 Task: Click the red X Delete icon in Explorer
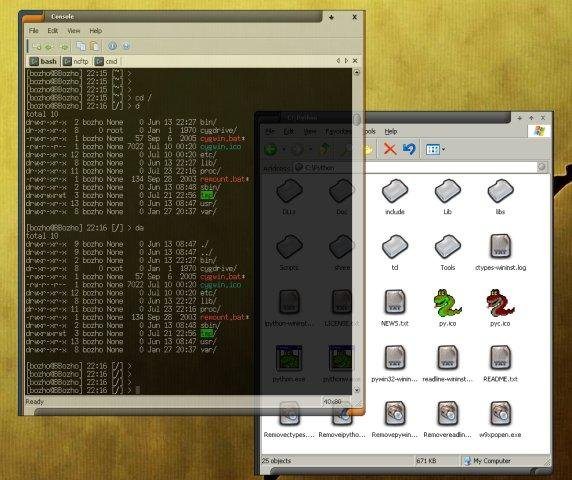point(390,149)
